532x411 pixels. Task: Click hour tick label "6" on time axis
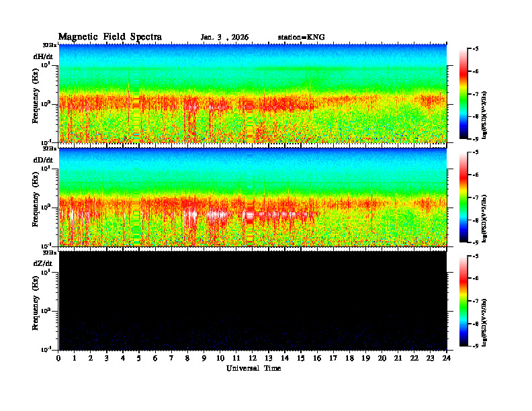[155, 358]
